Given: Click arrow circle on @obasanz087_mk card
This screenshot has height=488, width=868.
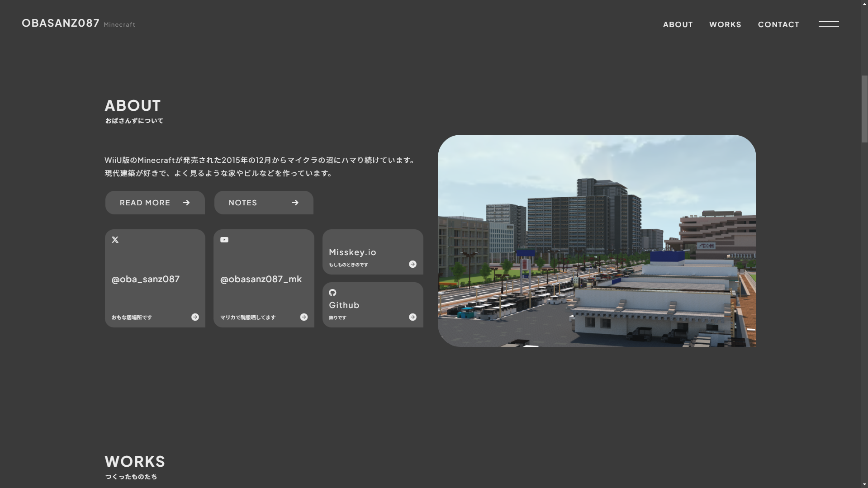Looking at the screenshot, I should (x=304, y=317).
